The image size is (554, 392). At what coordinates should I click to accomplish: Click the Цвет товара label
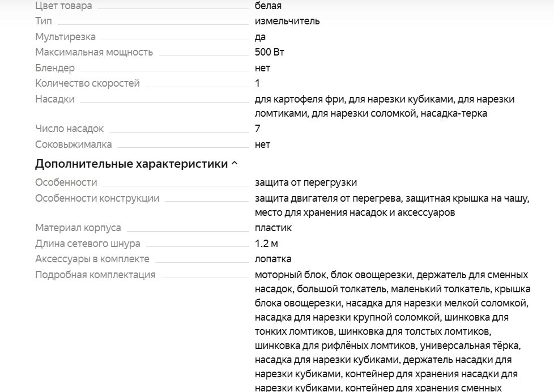point(63,6)
